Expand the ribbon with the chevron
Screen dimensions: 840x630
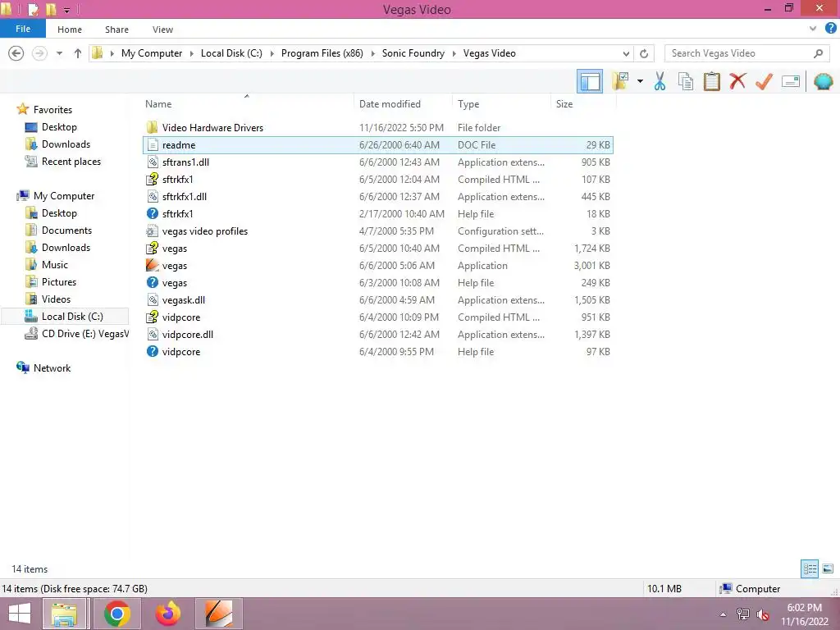[813, 29]
